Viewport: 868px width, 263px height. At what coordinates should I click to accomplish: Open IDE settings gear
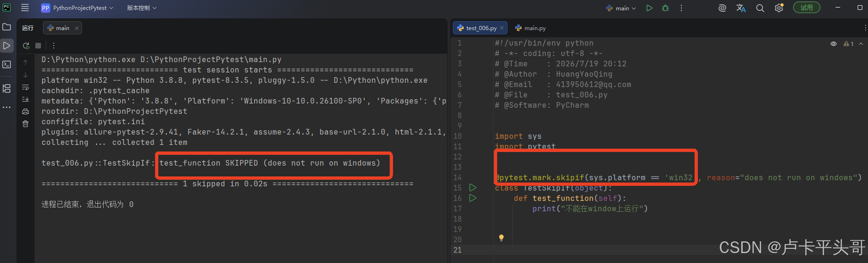(779, 8)
